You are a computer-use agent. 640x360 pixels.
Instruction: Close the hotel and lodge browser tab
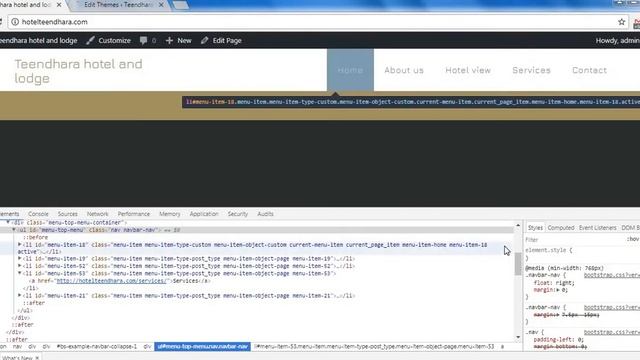59,5
